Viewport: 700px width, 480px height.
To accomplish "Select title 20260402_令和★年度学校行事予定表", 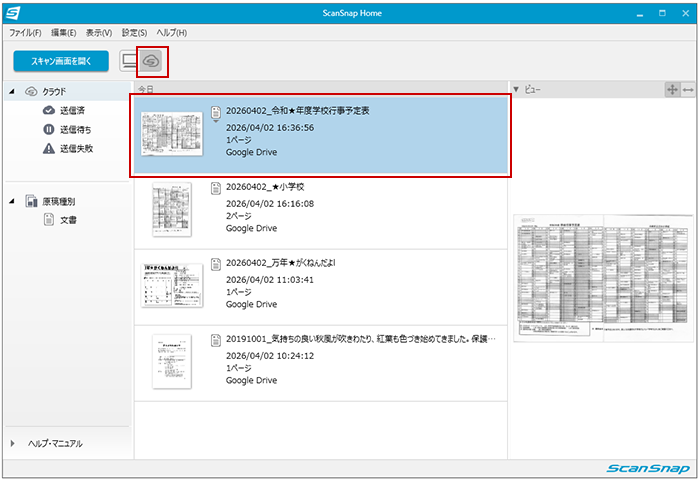I will click(297, 111).
